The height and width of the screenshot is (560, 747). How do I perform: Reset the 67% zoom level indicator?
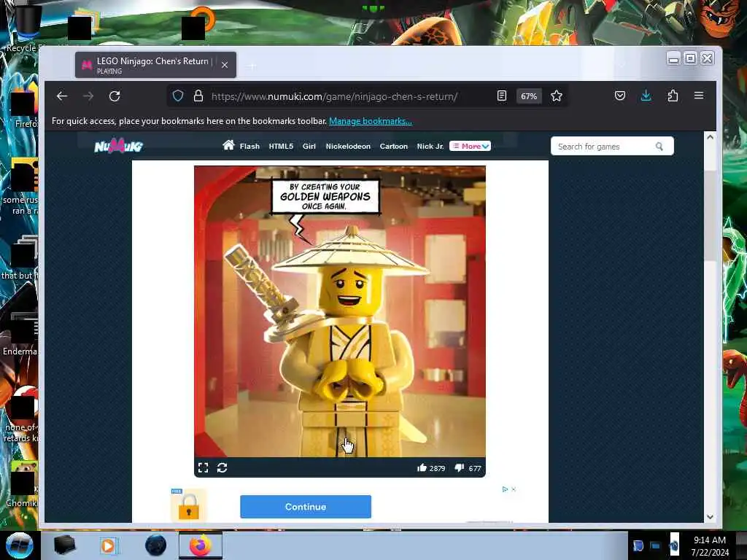coord(529,96)
